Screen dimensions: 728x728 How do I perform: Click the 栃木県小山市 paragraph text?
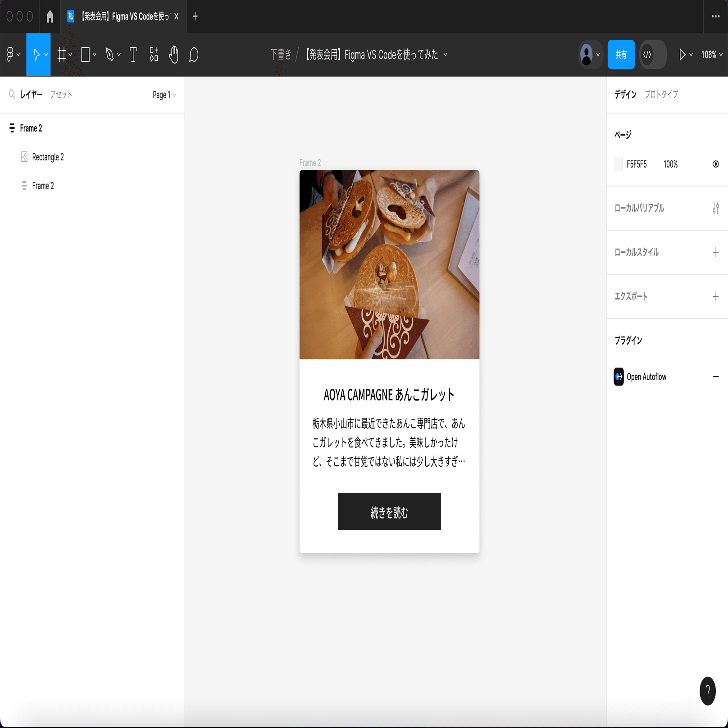pos(389,442)
